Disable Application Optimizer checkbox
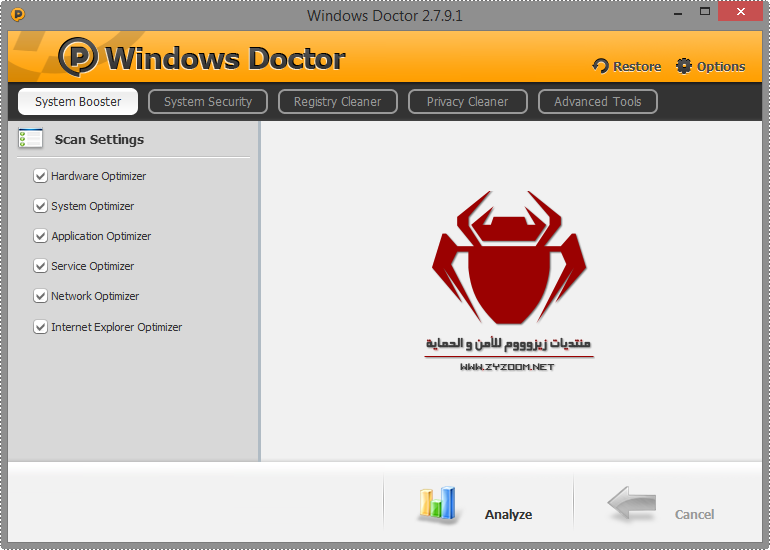Image resolution: width=770 pixels, height=550 pixels. [40, 236]
